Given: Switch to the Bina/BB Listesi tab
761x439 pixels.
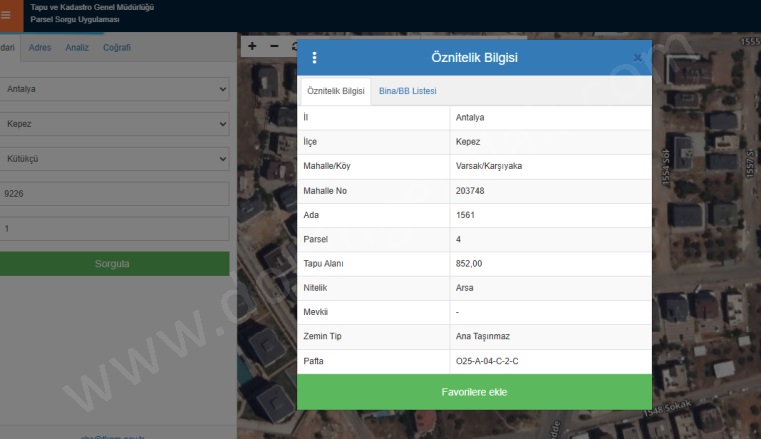Looking at the screenshot, I should 407,91.
